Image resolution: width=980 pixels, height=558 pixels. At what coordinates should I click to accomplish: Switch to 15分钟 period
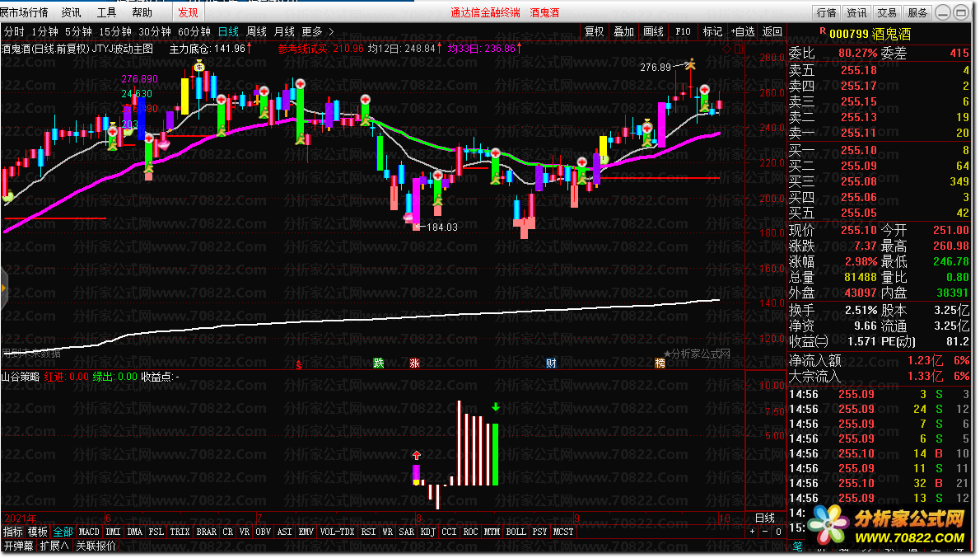pos(115,32)
